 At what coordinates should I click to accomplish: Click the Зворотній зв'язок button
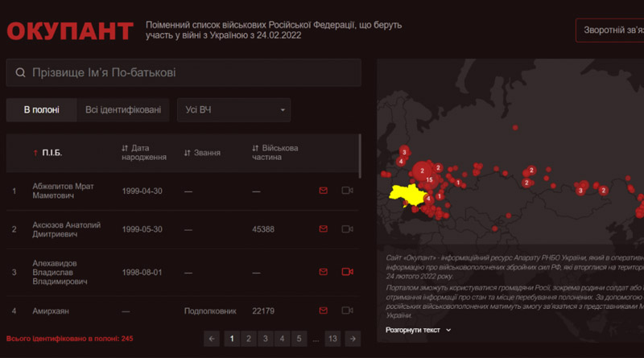click(609, 30)
